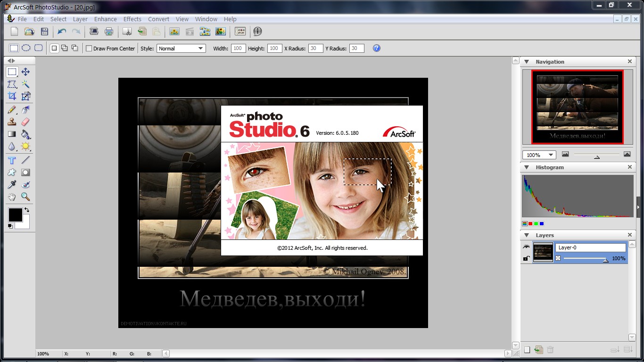Screen dimensions: 644x362
Task: Select the Gradient fill tool
Action: [12, 134]
